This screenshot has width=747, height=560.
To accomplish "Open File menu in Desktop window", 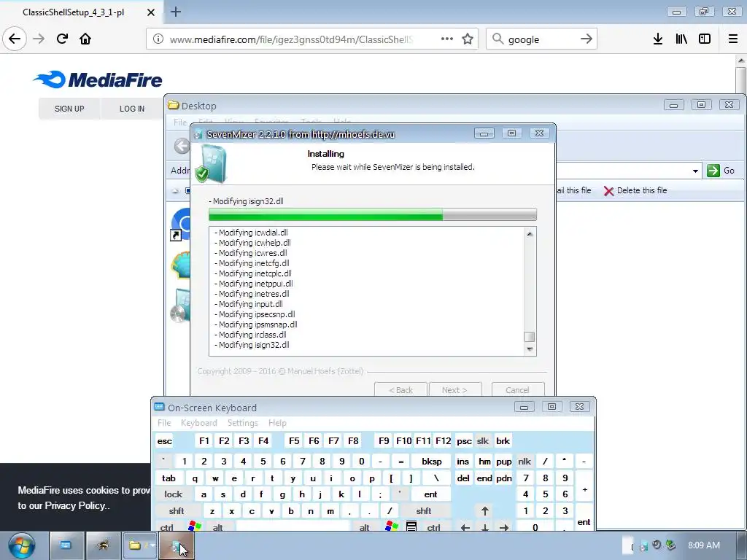I will coord(180,122).
